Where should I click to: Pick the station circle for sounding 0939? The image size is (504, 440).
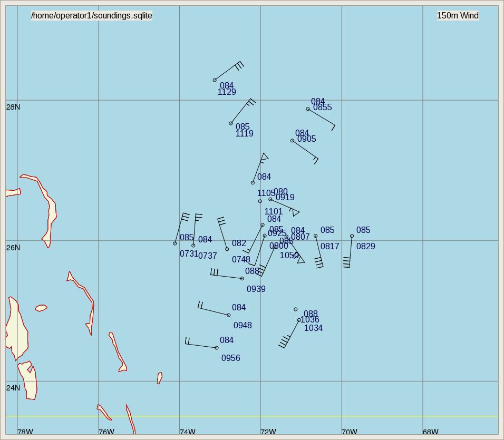coord(242,279)
